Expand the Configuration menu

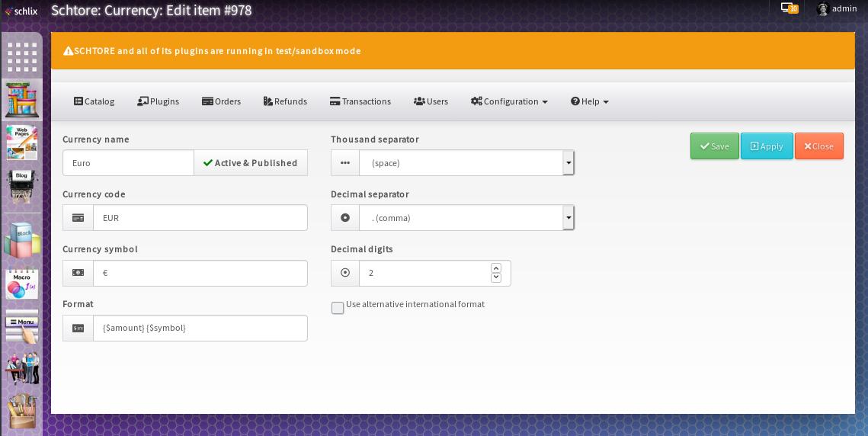click(509, 101)
